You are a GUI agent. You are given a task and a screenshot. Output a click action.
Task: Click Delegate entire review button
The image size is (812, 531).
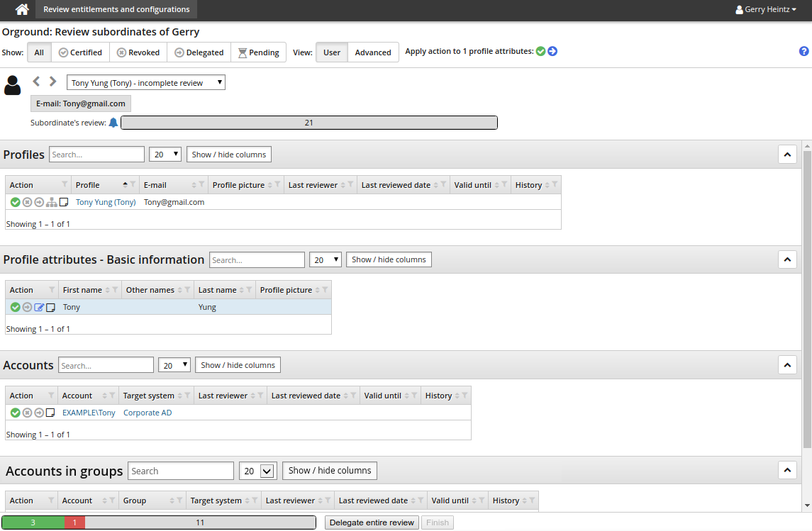point(372,522)
